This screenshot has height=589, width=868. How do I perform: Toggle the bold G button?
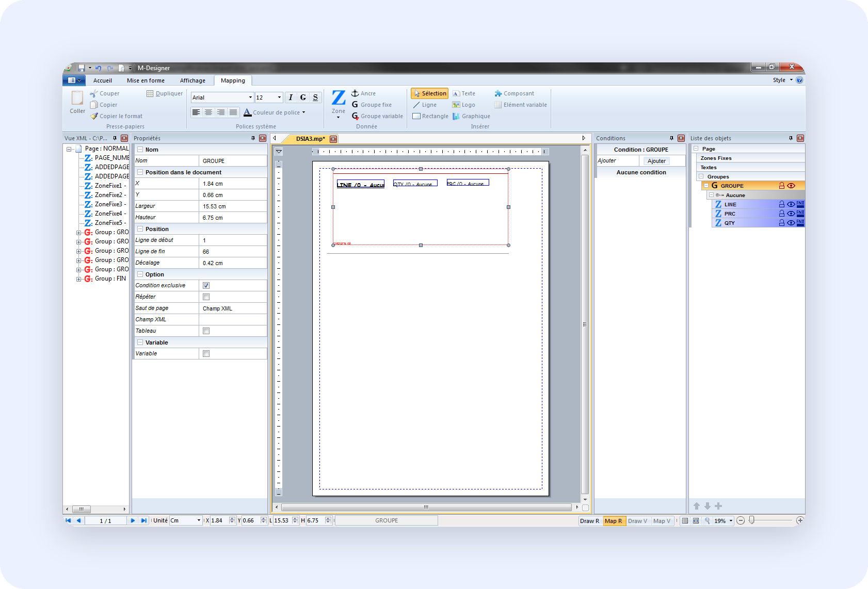tap(303, 97)
